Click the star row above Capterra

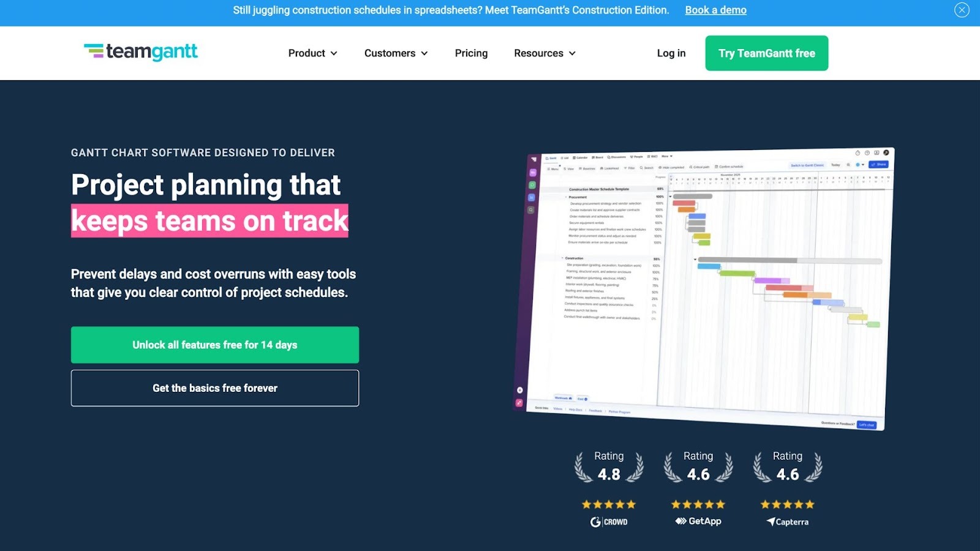coord(788,504)
